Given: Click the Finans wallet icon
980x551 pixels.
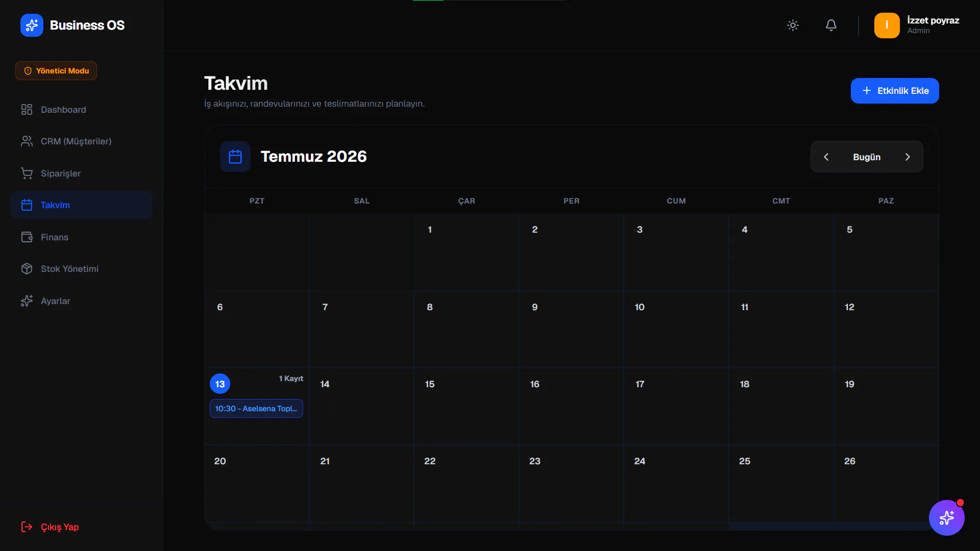Looking at the screenshot, I should (x=27, y=237).
